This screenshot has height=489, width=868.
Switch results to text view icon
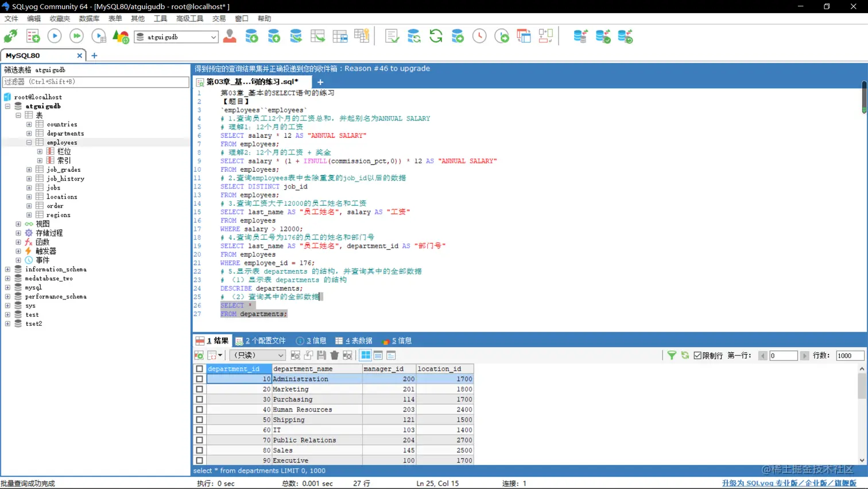pyautogui.click(x=391, y=356)
